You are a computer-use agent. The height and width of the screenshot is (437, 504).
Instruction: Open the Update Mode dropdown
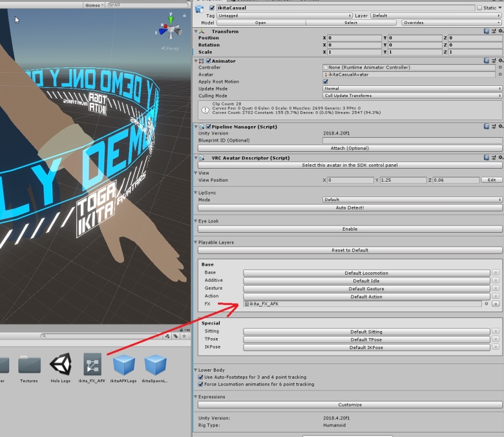(x=412, y=89)
